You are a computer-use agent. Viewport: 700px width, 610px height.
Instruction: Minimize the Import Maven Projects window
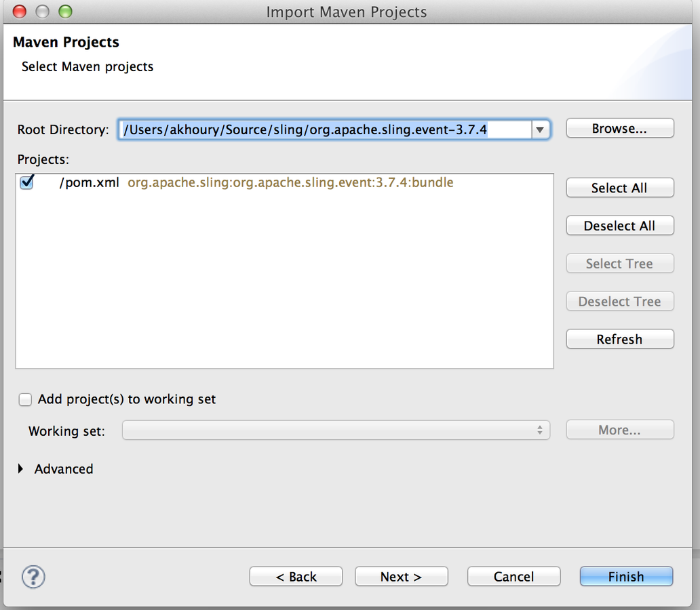(x=43, y=12)
